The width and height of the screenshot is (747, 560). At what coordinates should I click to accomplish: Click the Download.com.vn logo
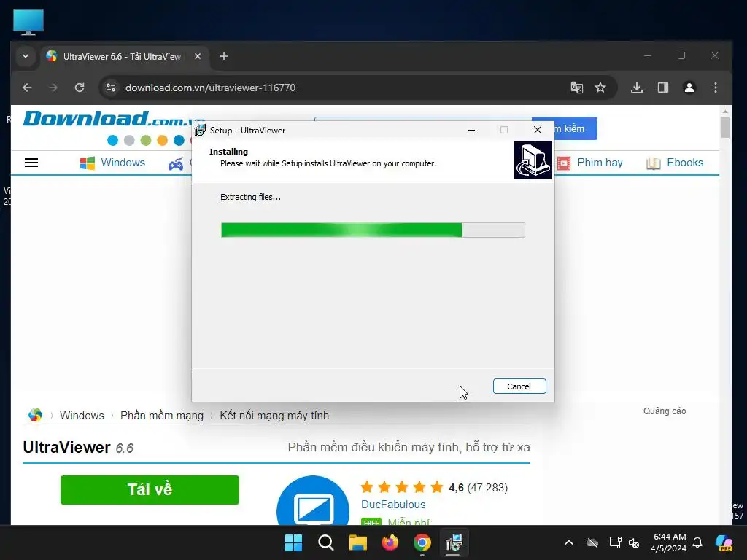(107, 119)
